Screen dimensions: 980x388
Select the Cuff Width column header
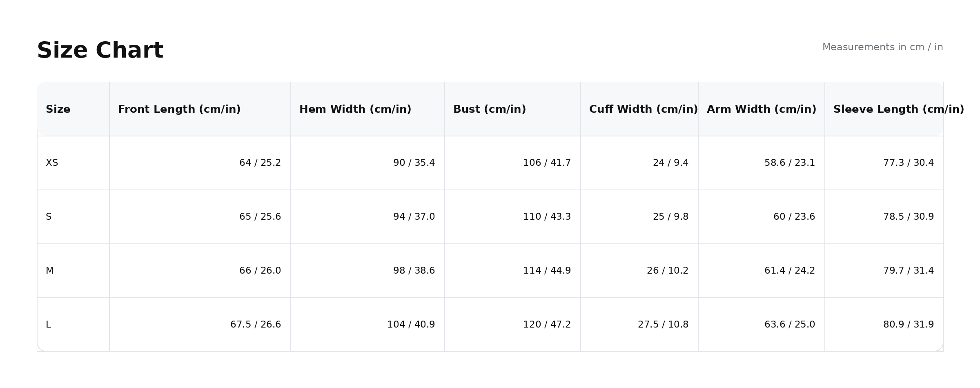point(643,109)
